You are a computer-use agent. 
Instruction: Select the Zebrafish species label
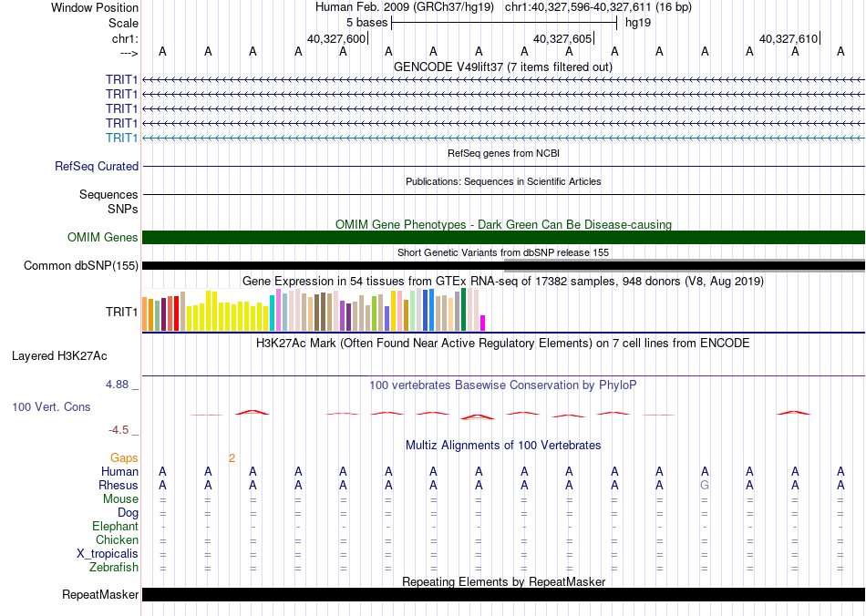(114, 568)
